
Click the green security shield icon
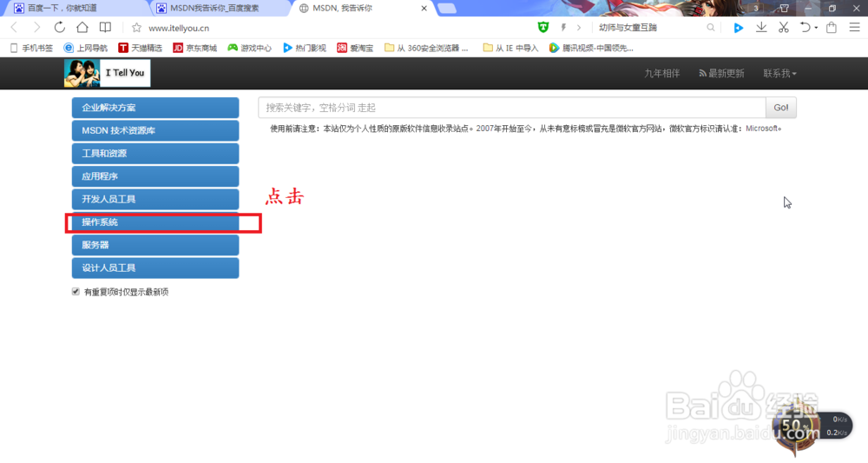coord(543,27)
